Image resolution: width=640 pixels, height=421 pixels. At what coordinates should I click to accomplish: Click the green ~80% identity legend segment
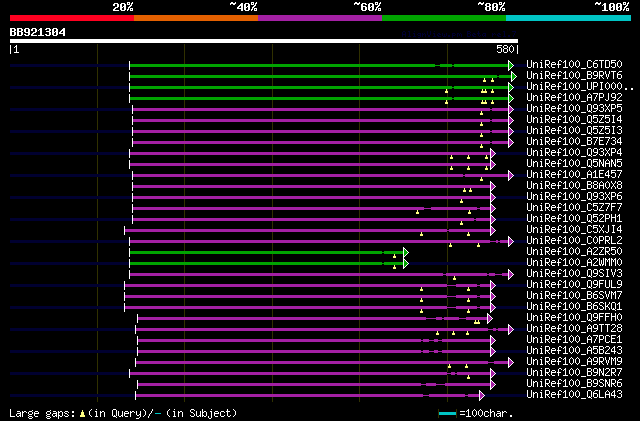pos(444,18)
